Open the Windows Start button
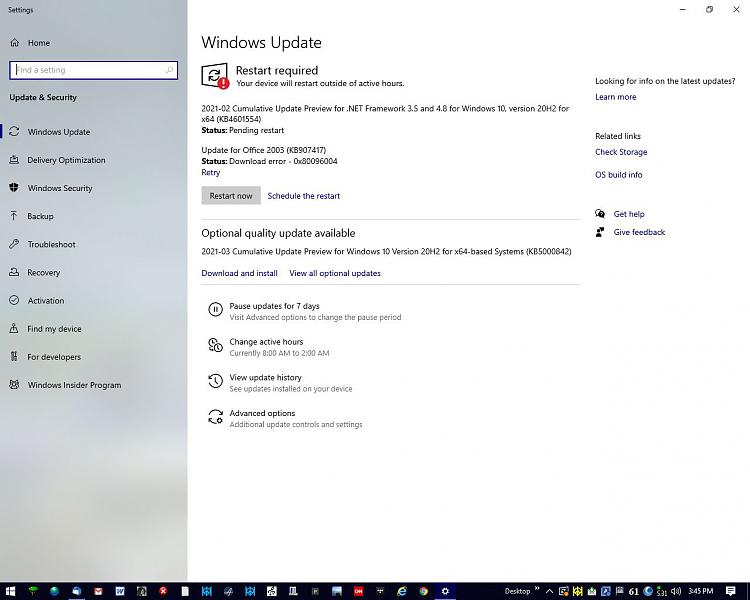The width and height of the screenshot is (750, 600). pyautogui.click(x=11, y=591)
